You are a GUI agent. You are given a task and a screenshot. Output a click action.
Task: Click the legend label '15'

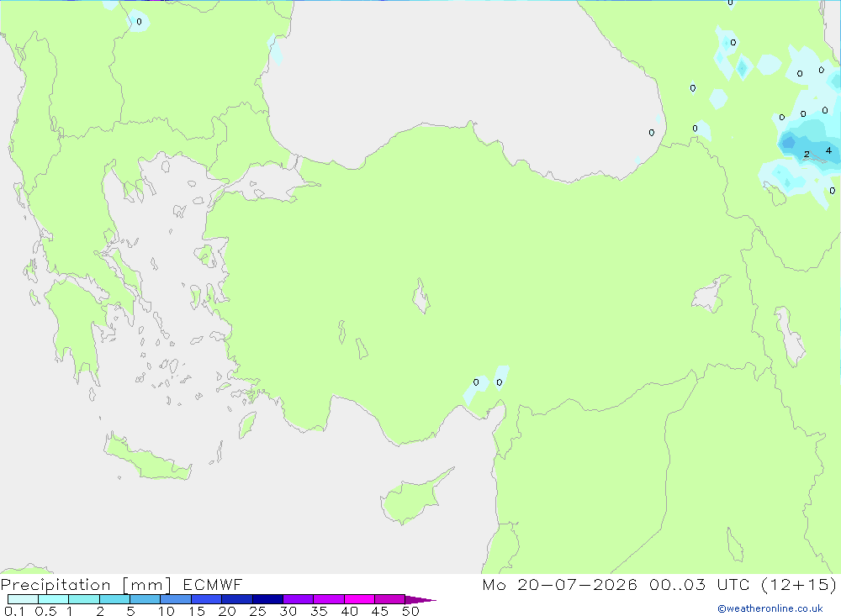(x=197, y=611)
